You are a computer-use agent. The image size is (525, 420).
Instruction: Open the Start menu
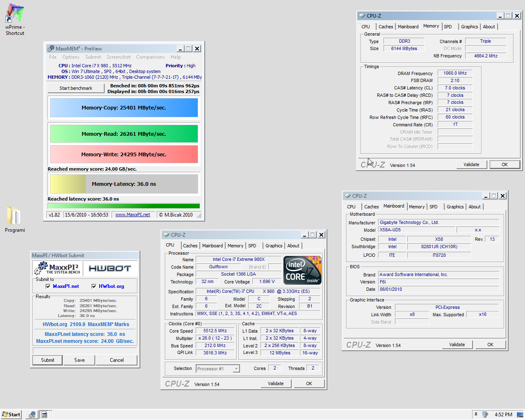pyautogui.click(x=11, y=415)
